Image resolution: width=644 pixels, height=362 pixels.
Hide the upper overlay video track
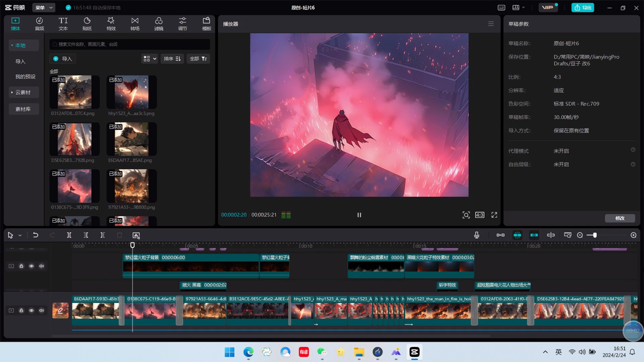click(x=31, y=266)
